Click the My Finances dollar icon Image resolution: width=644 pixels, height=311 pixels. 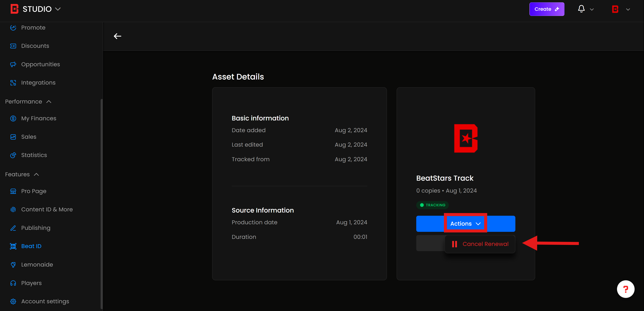pyautogui.click(x=13, y=118)
